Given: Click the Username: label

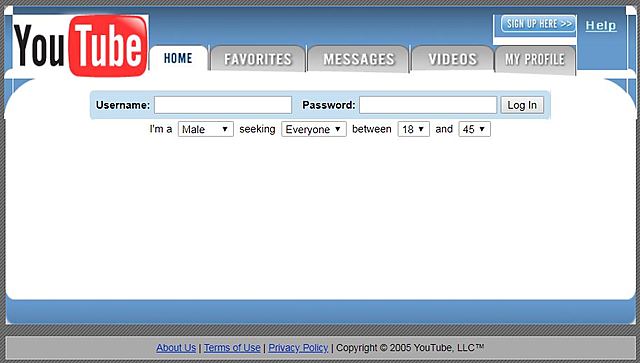Looking at the screenshot, I should point(123,105).
